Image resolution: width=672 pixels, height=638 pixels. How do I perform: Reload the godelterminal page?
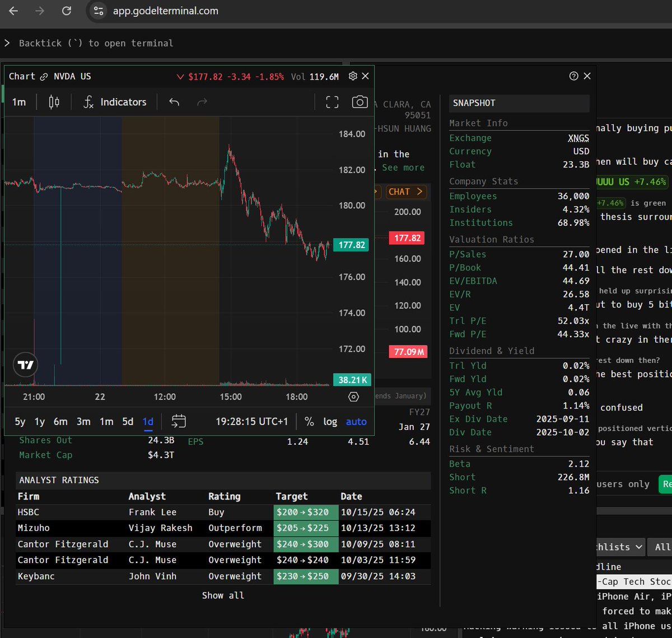[67, 11]
